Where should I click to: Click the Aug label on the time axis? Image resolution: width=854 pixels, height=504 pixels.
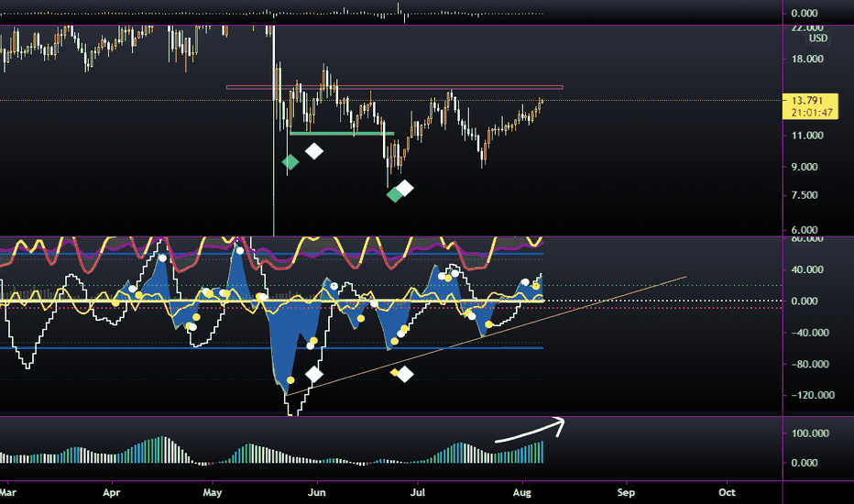[521, 493]
